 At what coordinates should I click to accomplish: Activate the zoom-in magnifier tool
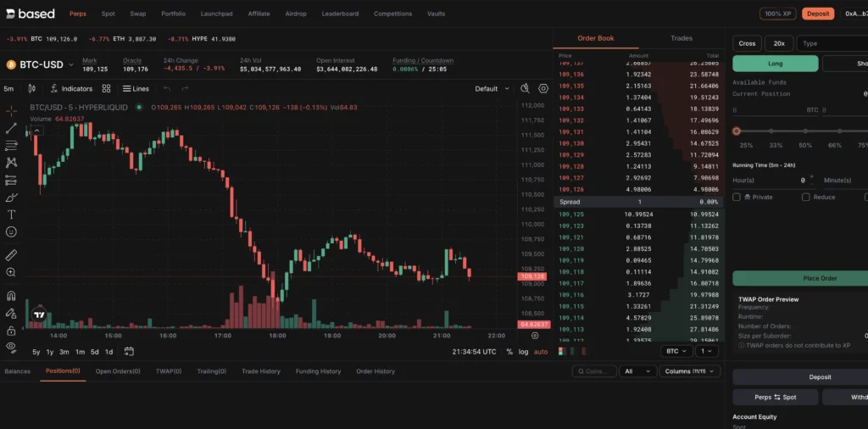pyautogui.click(x=11, y=272)
